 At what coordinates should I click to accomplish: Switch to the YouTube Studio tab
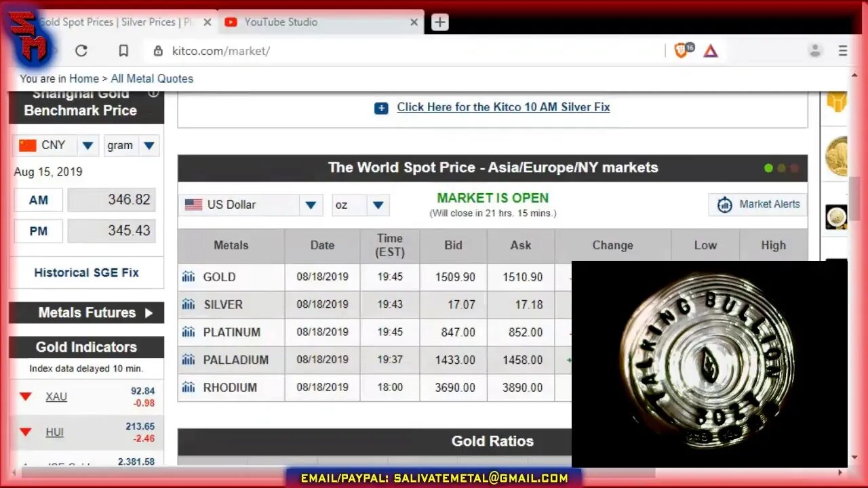click(x=321, y=22)
